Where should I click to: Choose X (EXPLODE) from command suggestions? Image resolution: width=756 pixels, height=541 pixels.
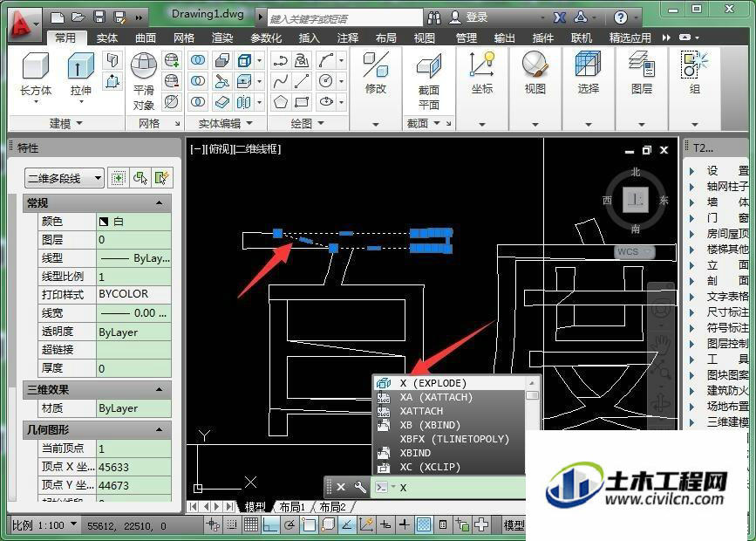point(449,383)
